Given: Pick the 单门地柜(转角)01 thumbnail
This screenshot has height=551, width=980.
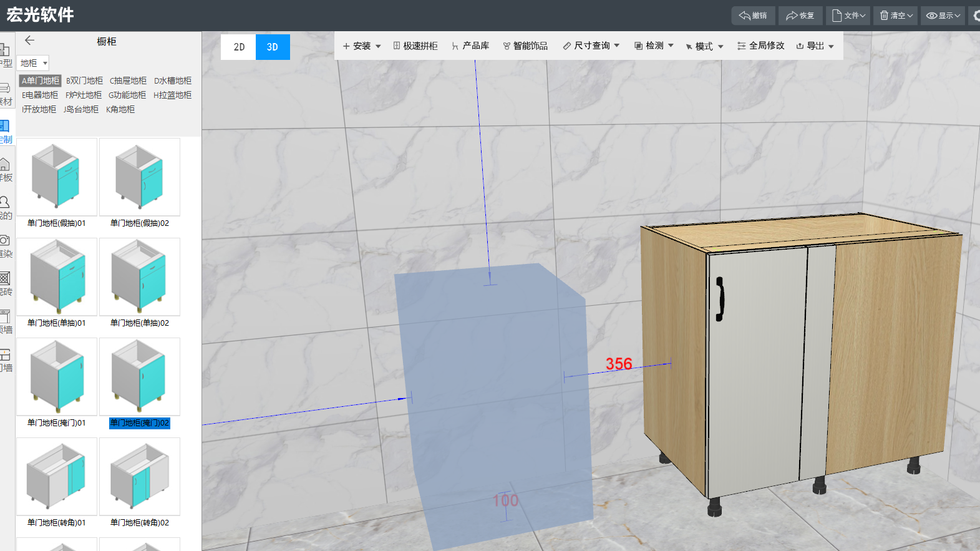Looking at the screenshot, I should 57,476.
